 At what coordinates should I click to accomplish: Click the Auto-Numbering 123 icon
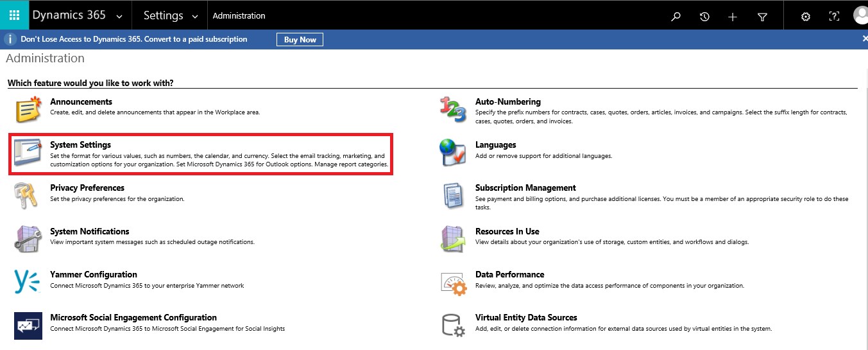(x=453, y=109)
